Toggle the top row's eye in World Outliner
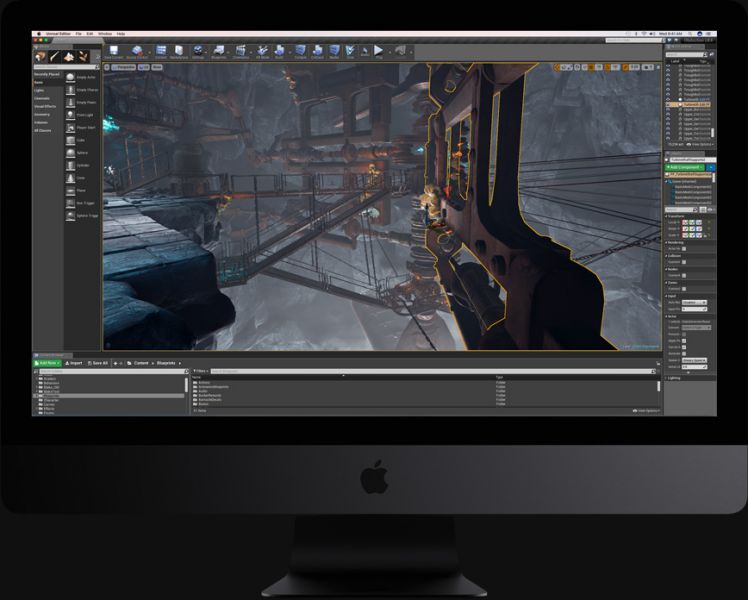 [668, 65]
